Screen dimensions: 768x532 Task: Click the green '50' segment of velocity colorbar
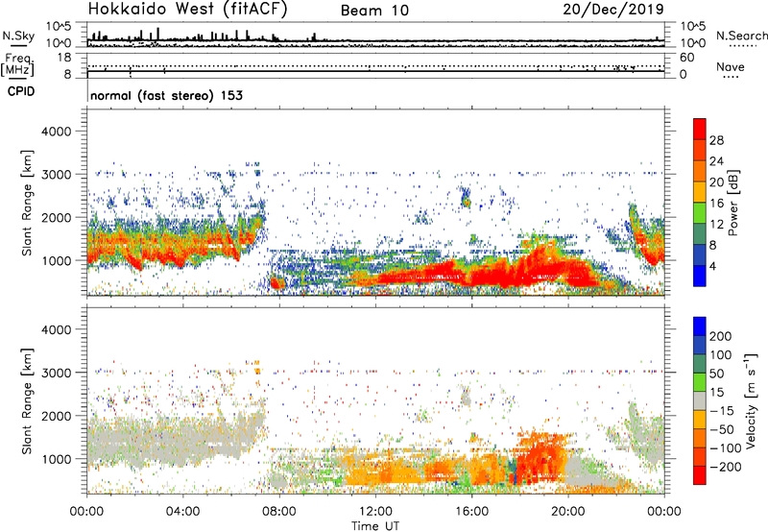700,382
